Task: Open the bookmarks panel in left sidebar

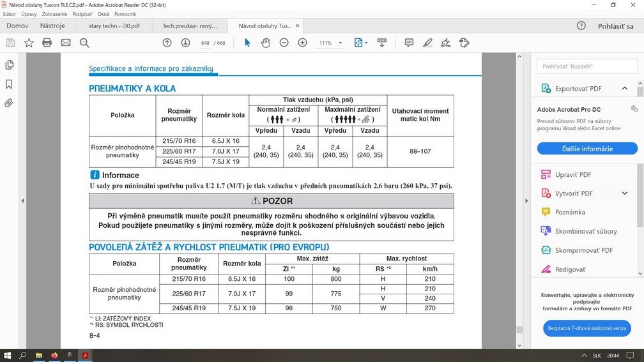Action: click(9, 84)
